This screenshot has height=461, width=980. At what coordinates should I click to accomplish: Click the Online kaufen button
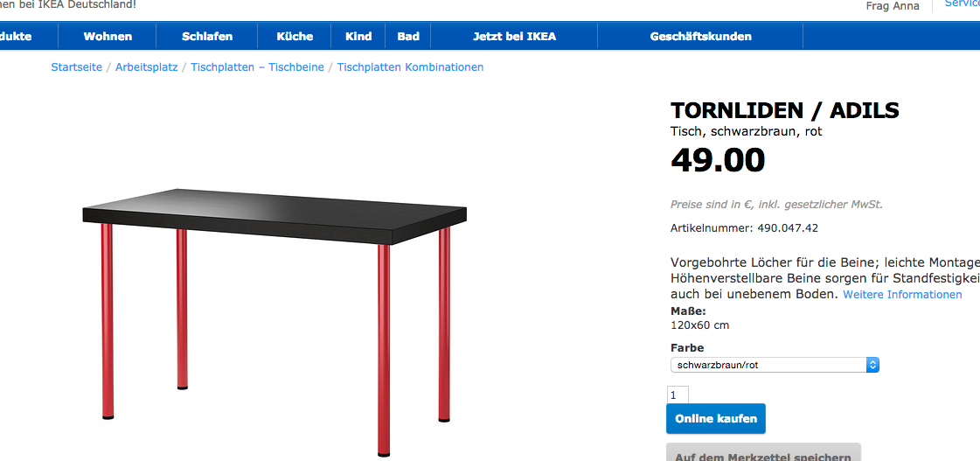tap(716, 418)
